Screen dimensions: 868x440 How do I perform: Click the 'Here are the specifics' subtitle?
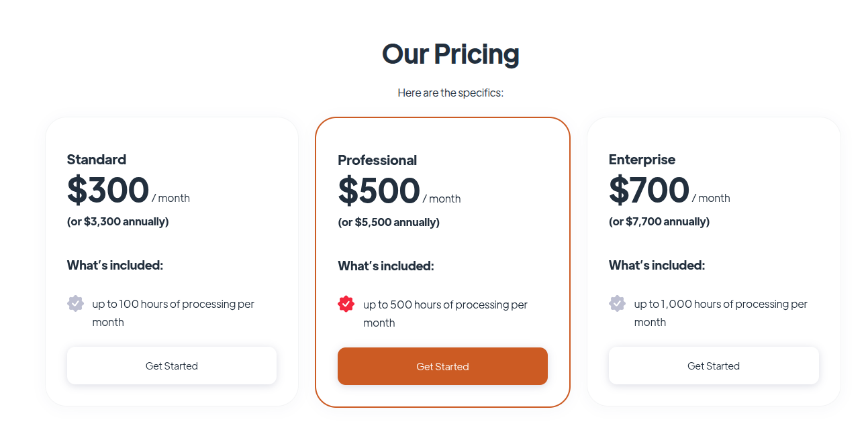(x=450, y=93)
